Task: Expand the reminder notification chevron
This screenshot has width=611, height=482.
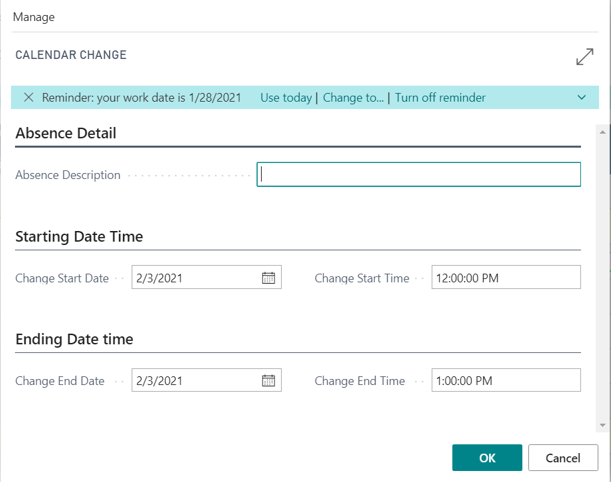Action: coord(582,98)
